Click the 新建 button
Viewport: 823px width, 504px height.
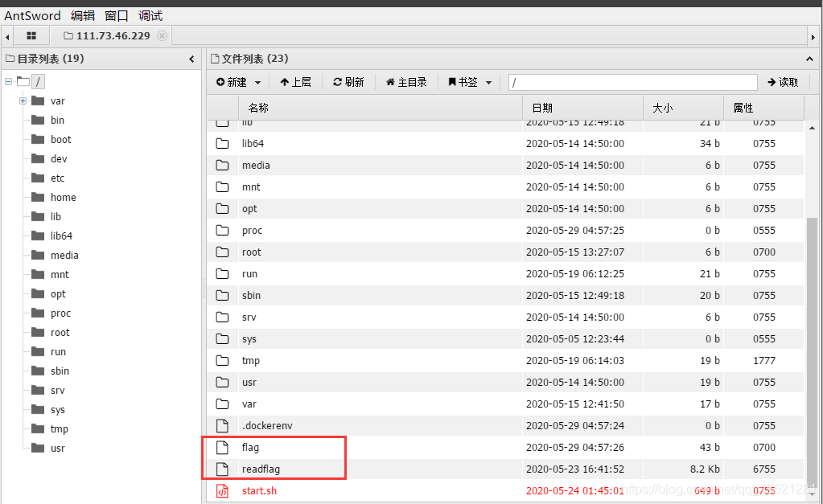click(x=232, y=82)
